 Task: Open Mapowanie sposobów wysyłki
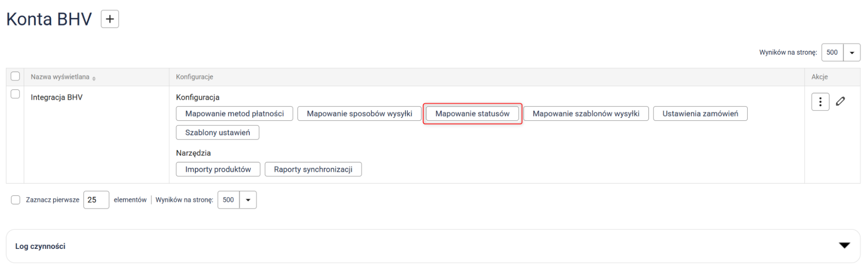tap(359, 114)
